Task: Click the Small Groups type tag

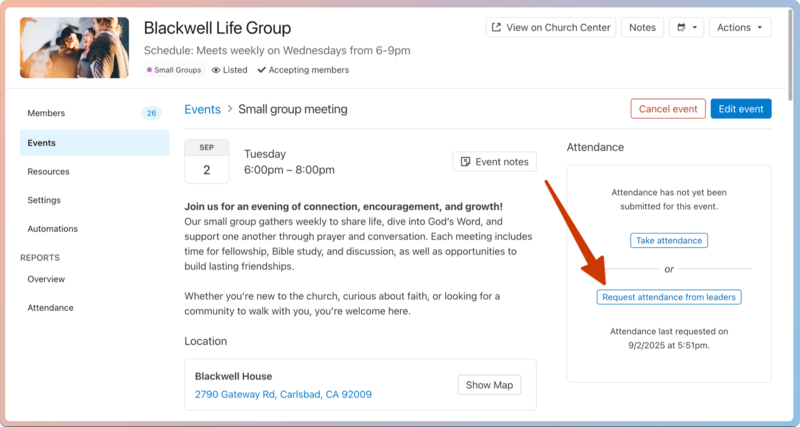Action: point(175,70)
